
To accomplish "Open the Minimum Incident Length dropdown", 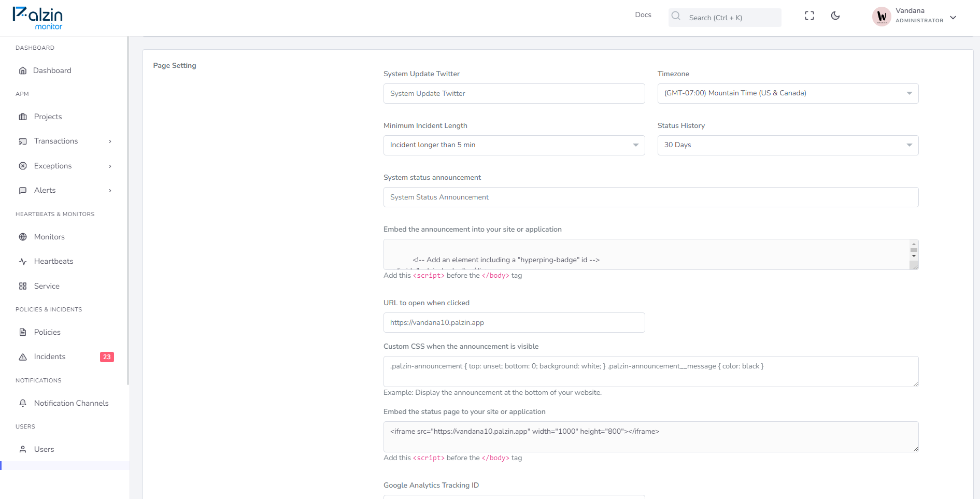I will [514, 146].
